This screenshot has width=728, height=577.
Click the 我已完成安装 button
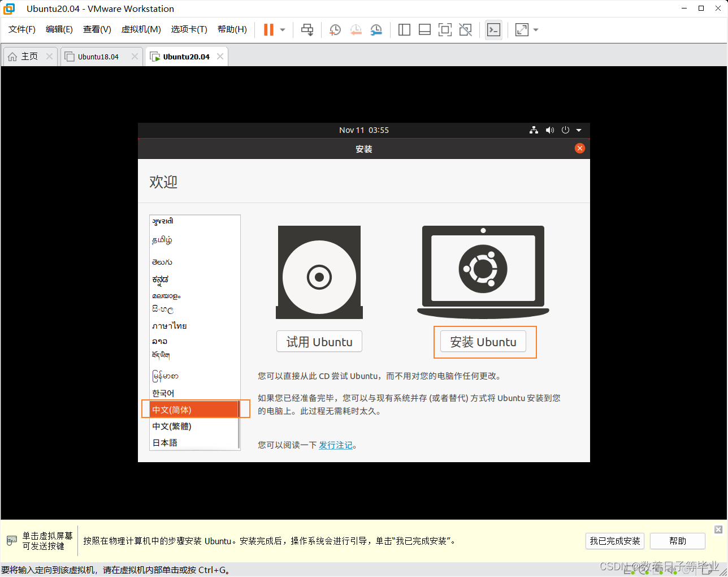[x=615, y=541]
